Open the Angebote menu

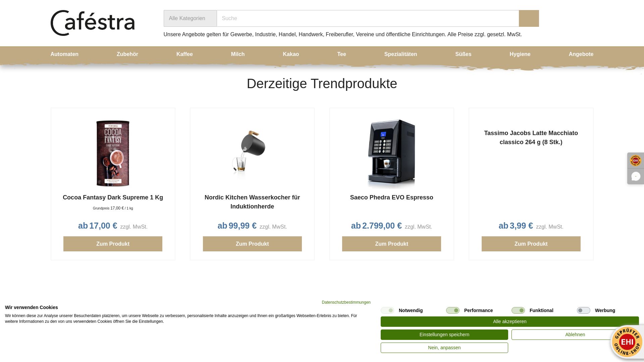coord(581,54)
